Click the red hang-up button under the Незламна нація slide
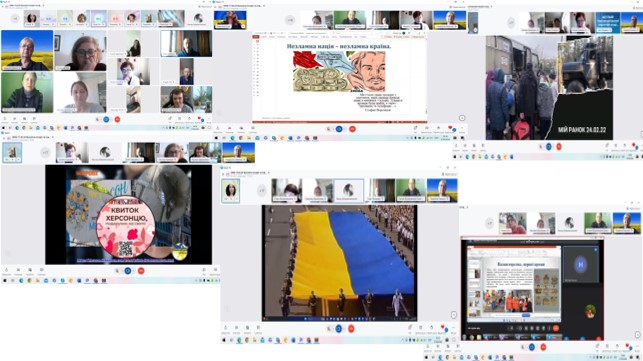The image size is (643, 361). coord(352,129)
